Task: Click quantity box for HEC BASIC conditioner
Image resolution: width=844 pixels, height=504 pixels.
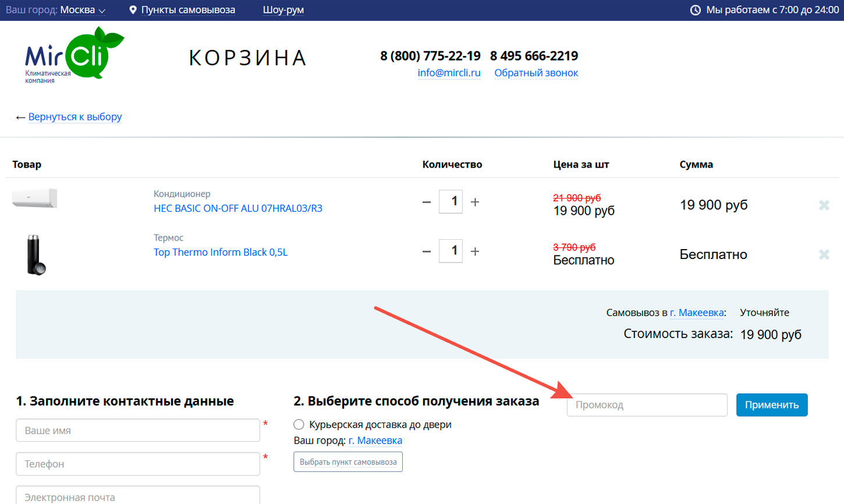Action: pos(451,201)
